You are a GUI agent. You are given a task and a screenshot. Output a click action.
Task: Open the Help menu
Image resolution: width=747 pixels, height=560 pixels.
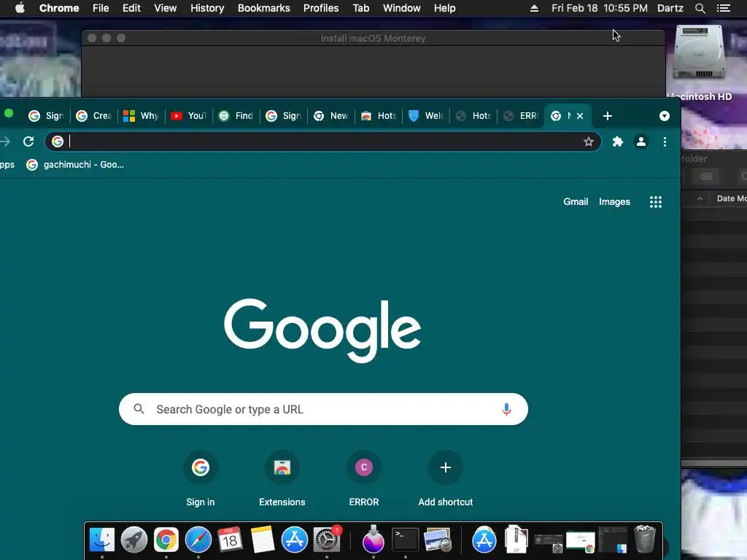(444, 8)
